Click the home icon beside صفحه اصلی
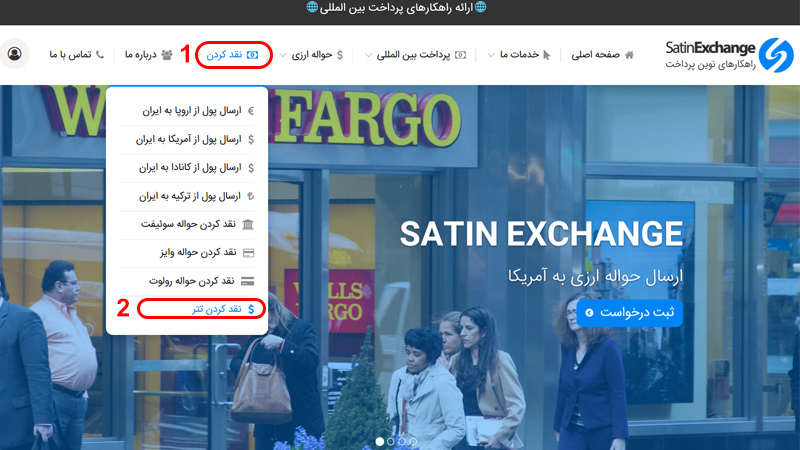Screen dimensions: 800x450 [x=629, y=55]
